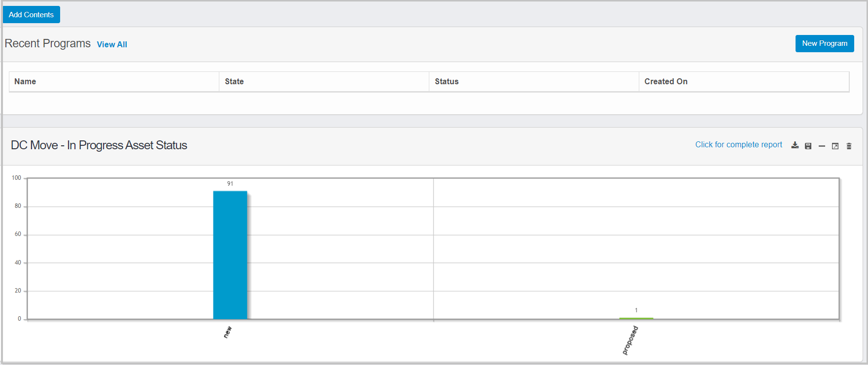Collapse the asset status panel with minus icon
This screenshot has width=868, height=365.
pyautogui.click(x=822, y=146)
